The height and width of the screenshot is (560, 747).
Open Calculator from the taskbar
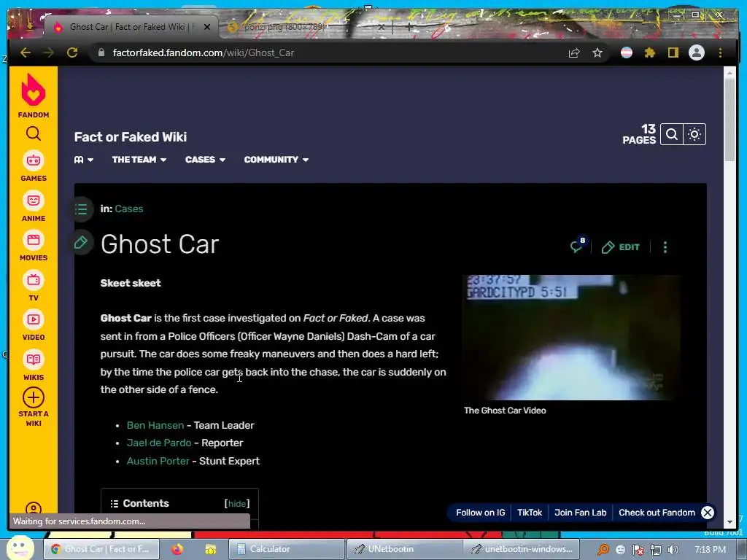point(286,550)
